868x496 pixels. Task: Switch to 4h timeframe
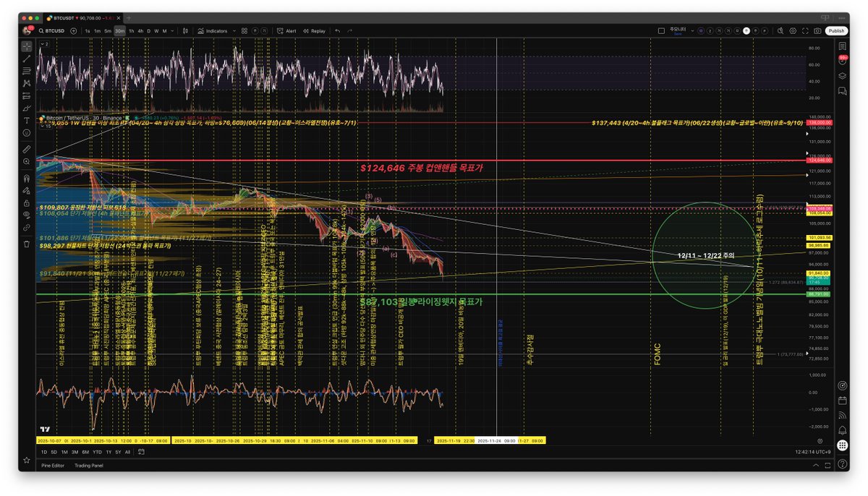(140, 31)
